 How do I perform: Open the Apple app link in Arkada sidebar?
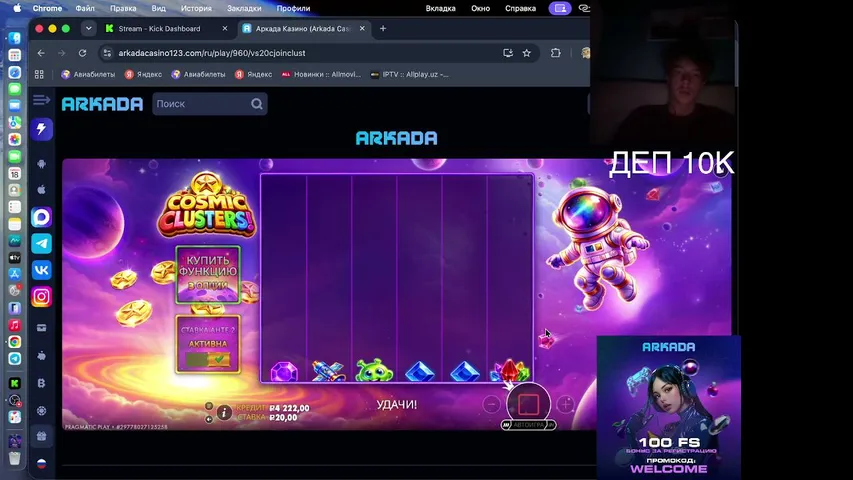(x=41, y=189)
